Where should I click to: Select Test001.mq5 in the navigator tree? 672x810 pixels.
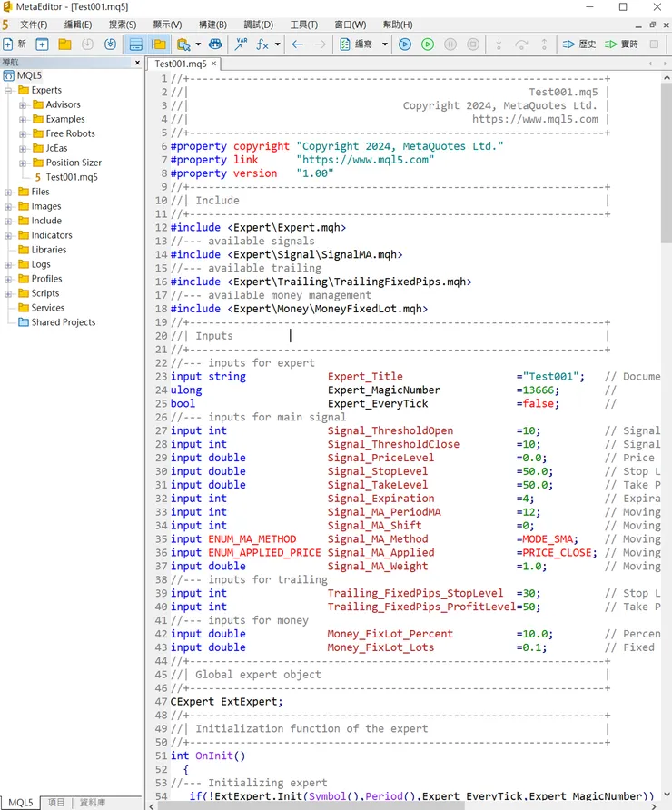pyautogui.click(x=71, y=177)
